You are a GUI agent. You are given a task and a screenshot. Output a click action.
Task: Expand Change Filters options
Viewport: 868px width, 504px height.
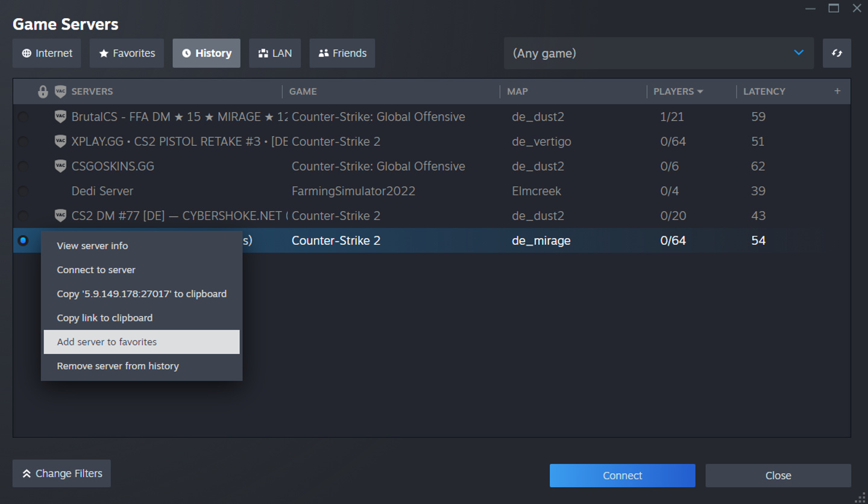pos(61,473)
